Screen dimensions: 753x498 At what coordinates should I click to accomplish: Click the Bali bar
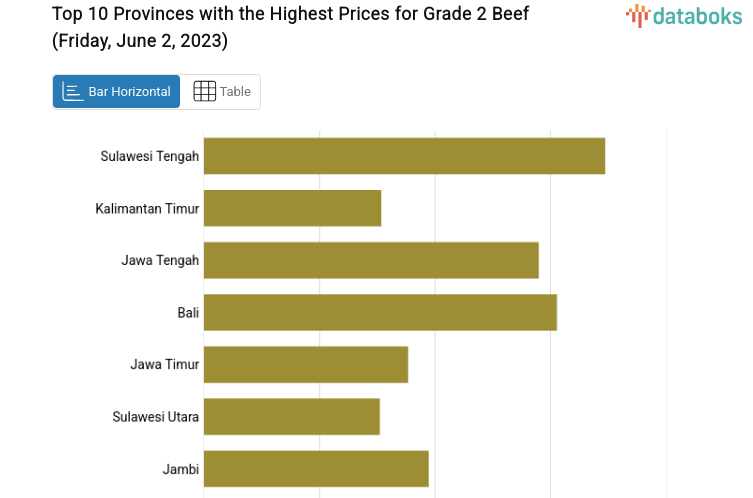pos(380,312)
